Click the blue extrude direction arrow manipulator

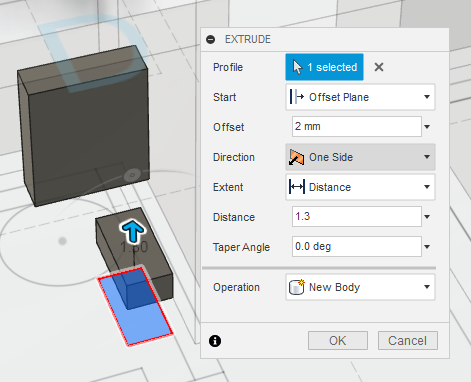click(x=133, y=231)
